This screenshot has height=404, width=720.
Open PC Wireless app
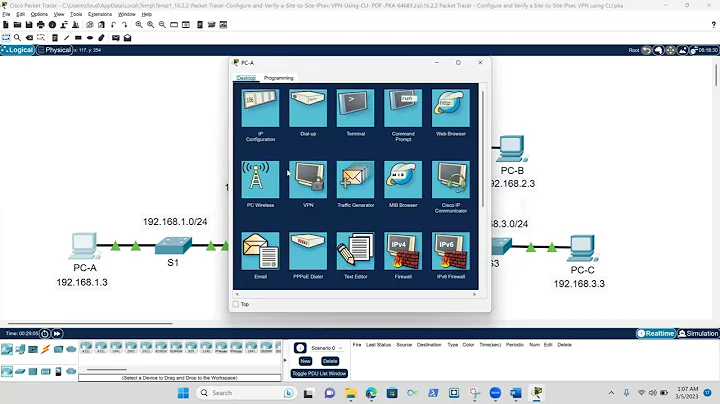(x=260, y=180)
